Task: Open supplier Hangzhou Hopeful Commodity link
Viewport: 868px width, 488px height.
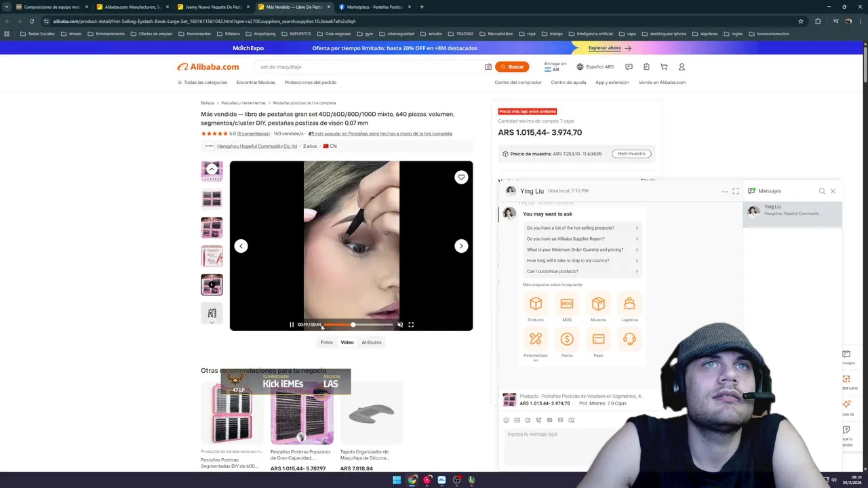Action: click(x=257, y=146)
